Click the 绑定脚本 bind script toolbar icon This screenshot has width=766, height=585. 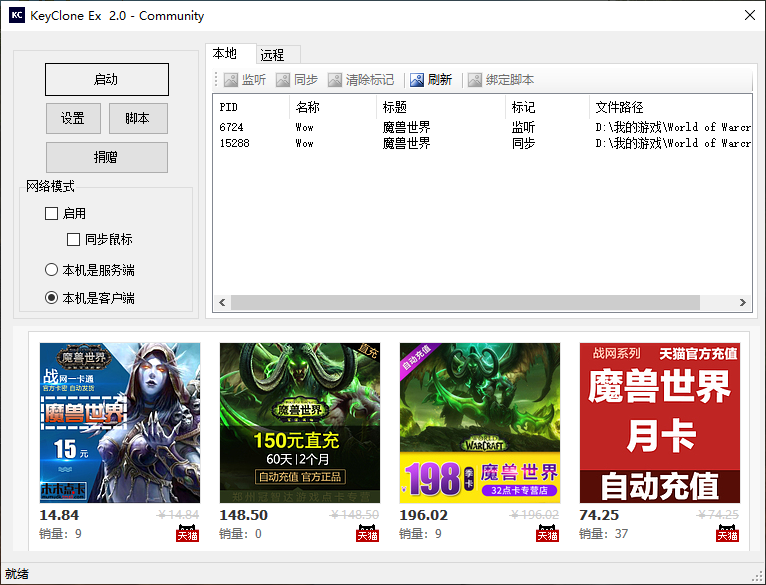pos(474,80)
